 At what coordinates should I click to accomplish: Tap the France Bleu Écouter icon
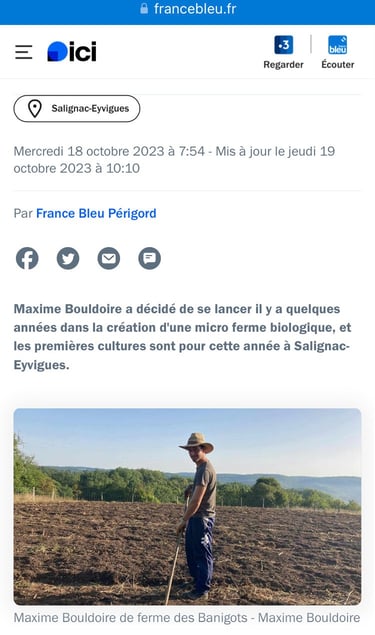(337, 45)
